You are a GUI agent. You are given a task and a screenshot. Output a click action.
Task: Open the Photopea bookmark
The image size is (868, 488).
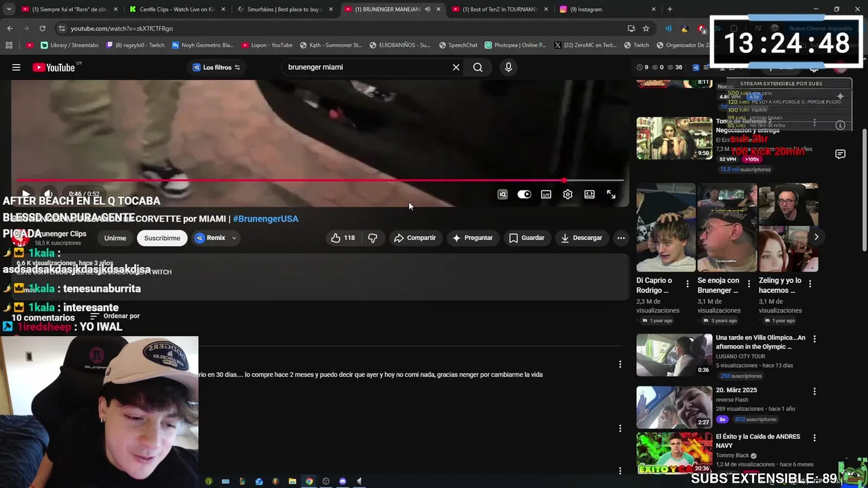coord(515,45)
